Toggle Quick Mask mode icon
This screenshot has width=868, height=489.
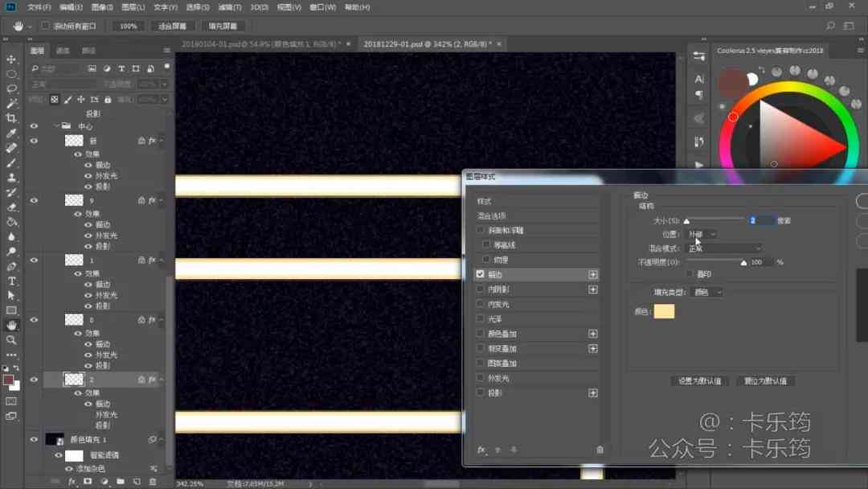[11, 401]
